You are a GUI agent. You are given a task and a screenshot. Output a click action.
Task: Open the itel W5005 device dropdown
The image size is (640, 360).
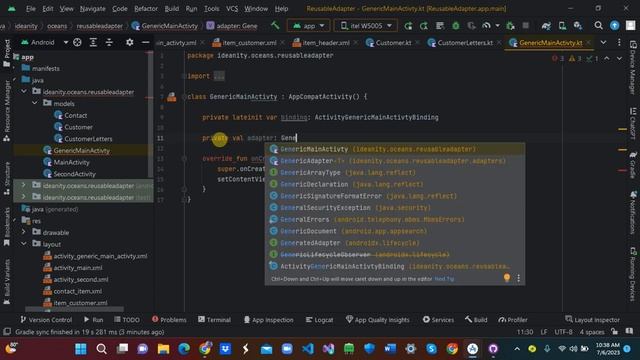click(366, 26)
